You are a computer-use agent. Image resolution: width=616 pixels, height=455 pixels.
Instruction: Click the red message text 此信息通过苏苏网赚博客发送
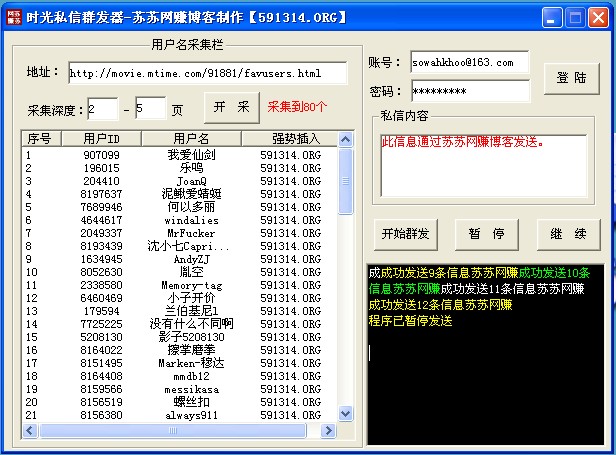[x=462, y=141]
